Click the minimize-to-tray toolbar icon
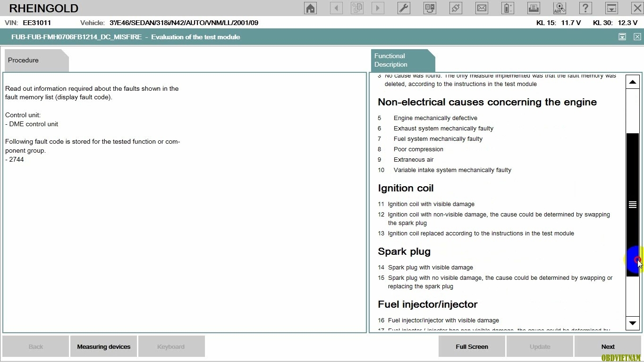The height and width of the screenshot is (363, 644). (611, 8)
